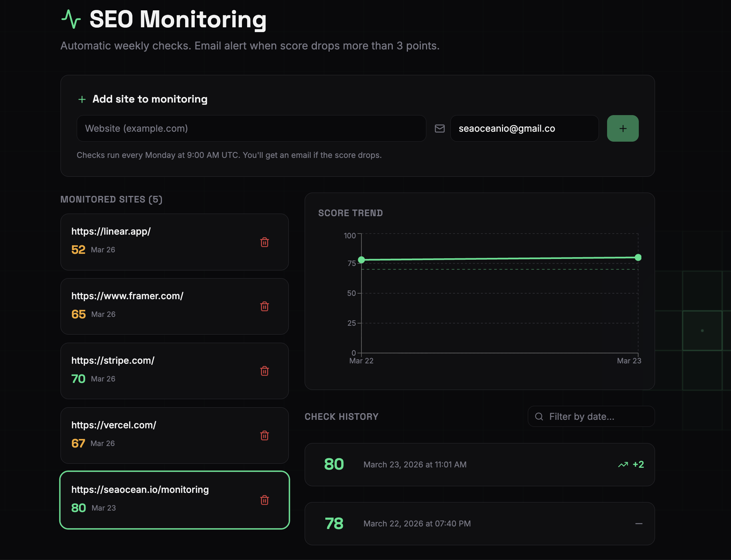The height and width of the screenshot is (560, 731).
Task: Delete the linear.app monitored site
Action: 264,242
